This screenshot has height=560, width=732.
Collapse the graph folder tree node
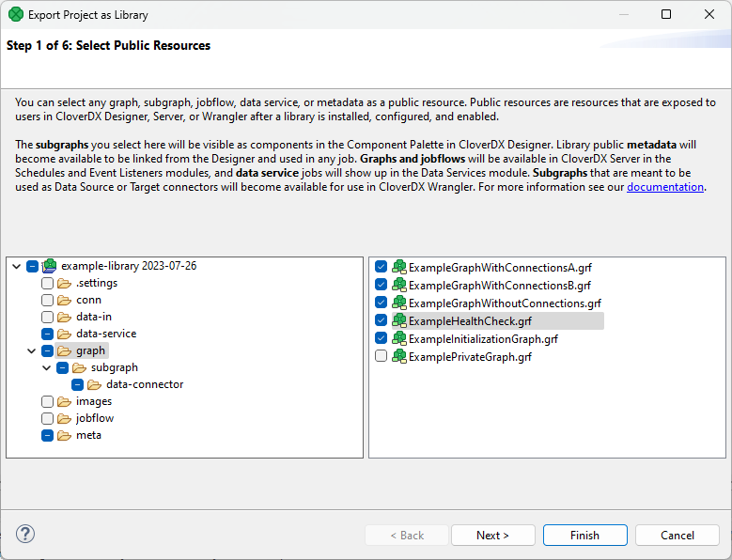point(32,350)
